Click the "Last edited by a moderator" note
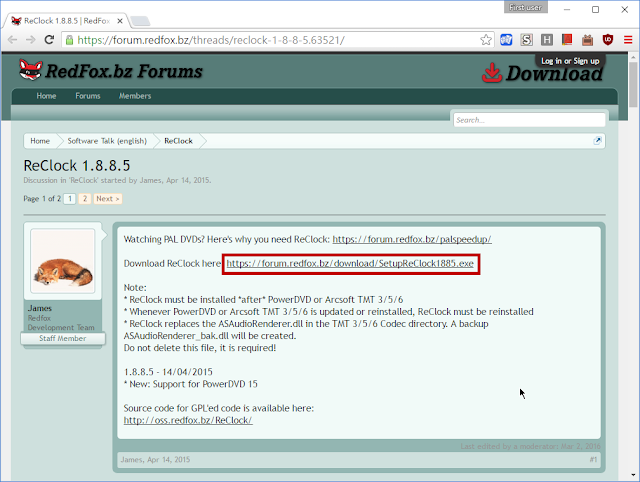640x482 pixels. click(531, 446)
